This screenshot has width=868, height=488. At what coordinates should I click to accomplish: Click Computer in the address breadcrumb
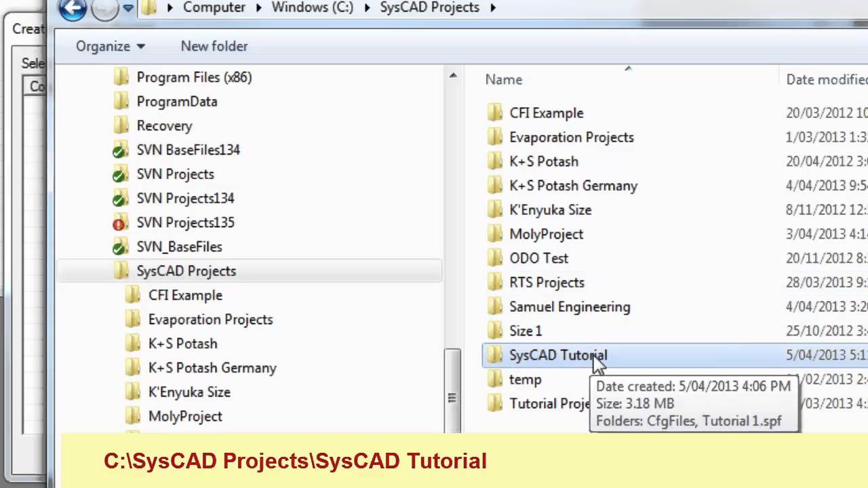coord(214,7)
